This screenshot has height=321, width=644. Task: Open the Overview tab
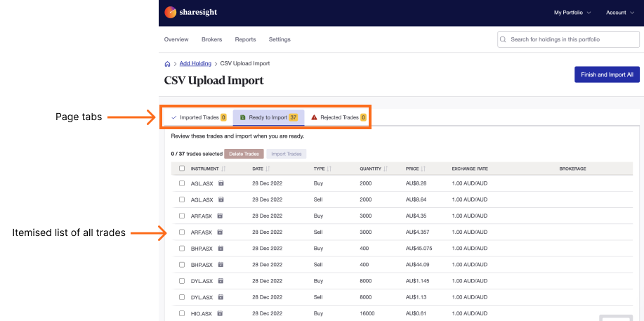(176, 39)
